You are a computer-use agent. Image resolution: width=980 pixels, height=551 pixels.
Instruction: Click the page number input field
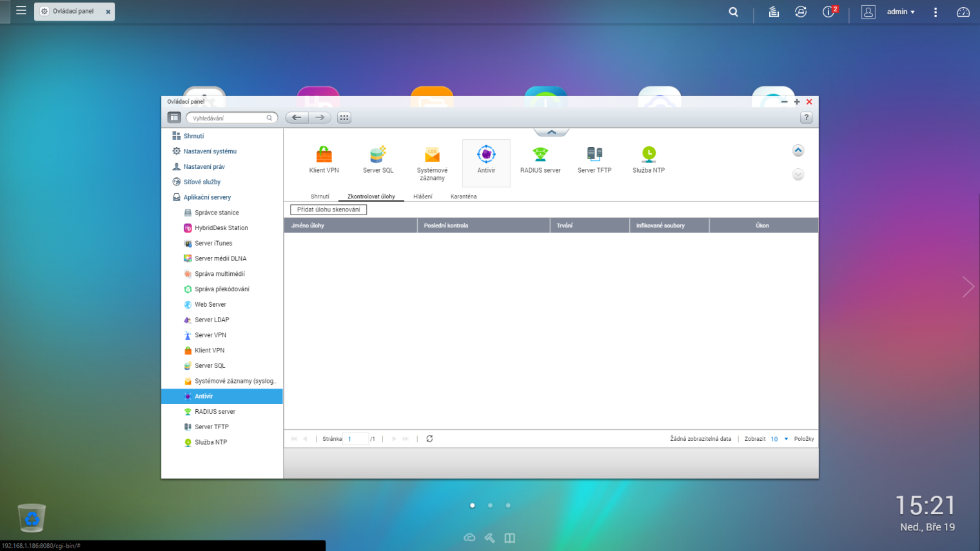click(x=356, y=439)
